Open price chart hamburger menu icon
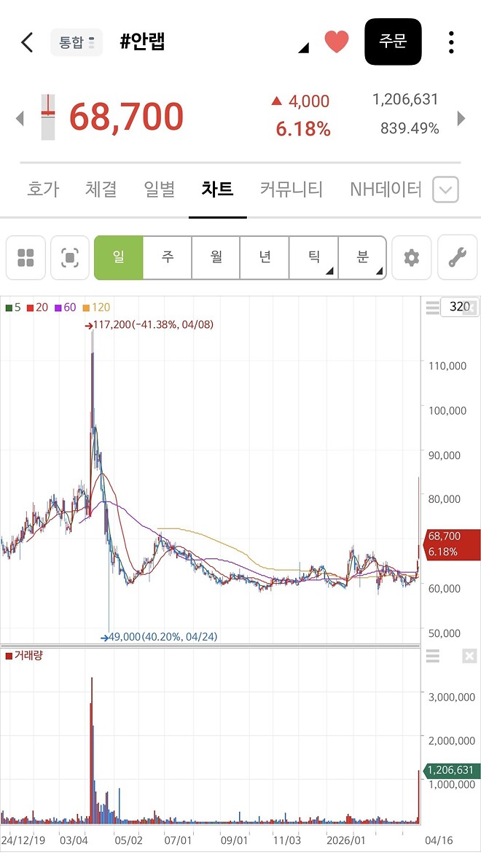Image resolution: width=481 pixels, height=868 pixels. [x=432, y=308]
